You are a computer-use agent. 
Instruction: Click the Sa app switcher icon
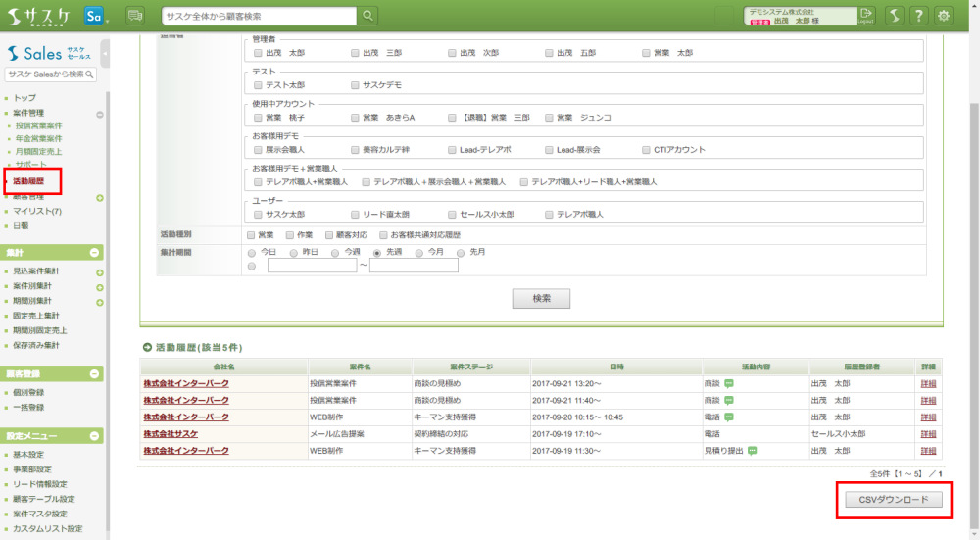coord(95,15)
